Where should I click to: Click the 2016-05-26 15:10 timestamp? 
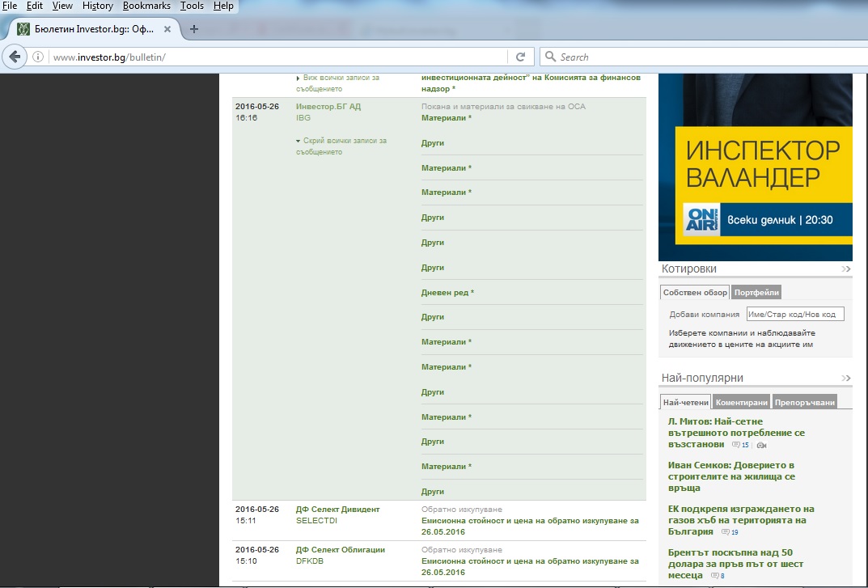pos(257,556)
